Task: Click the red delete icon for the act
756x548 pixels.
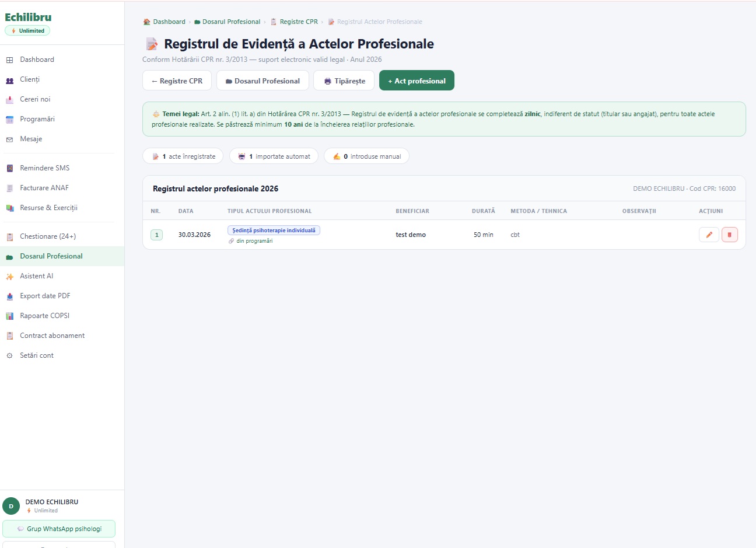Action: click(730, 234)
